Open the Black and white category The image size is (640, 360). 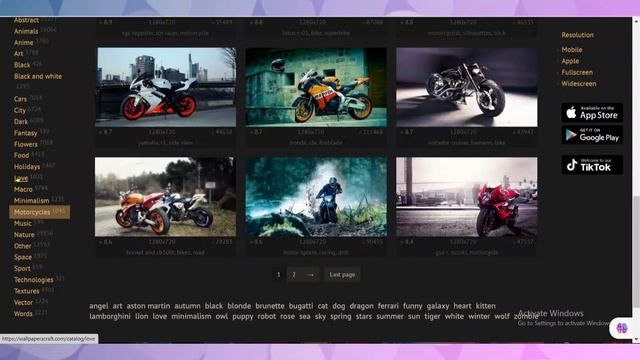pyautogui.click(x=38, y=76)
